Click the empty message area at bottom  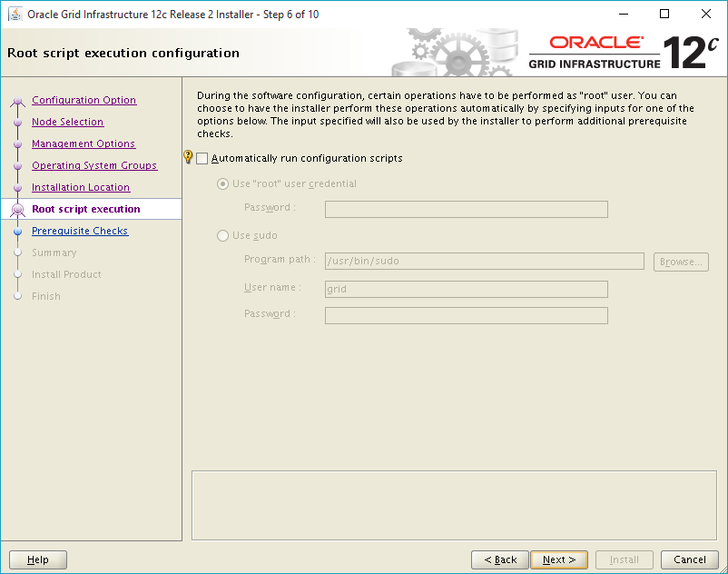454,506
